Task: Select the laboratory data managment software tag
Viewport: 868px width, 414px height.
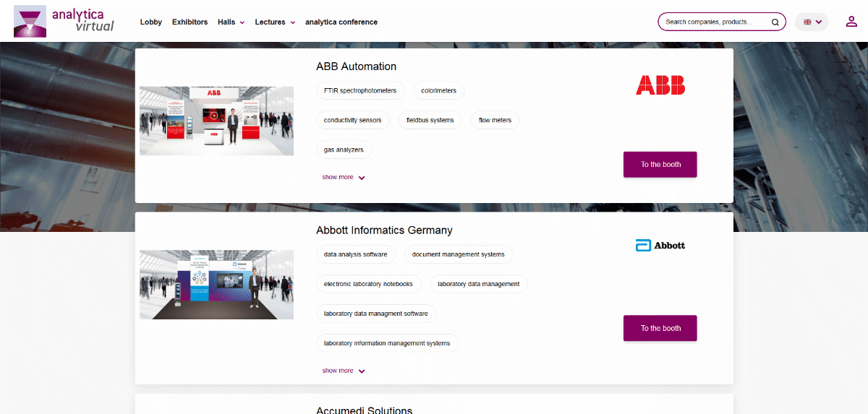Action: point(376,314)
